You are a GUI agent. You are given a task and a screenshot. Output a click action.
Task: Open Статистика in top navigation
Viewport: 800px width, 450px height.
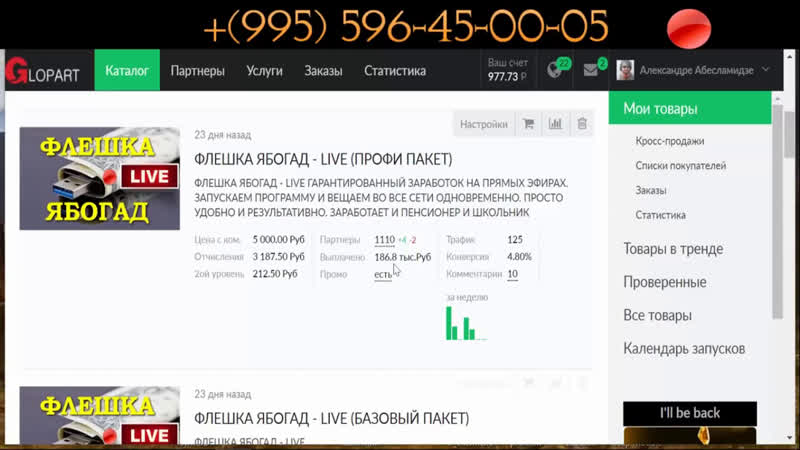(395, 71)
